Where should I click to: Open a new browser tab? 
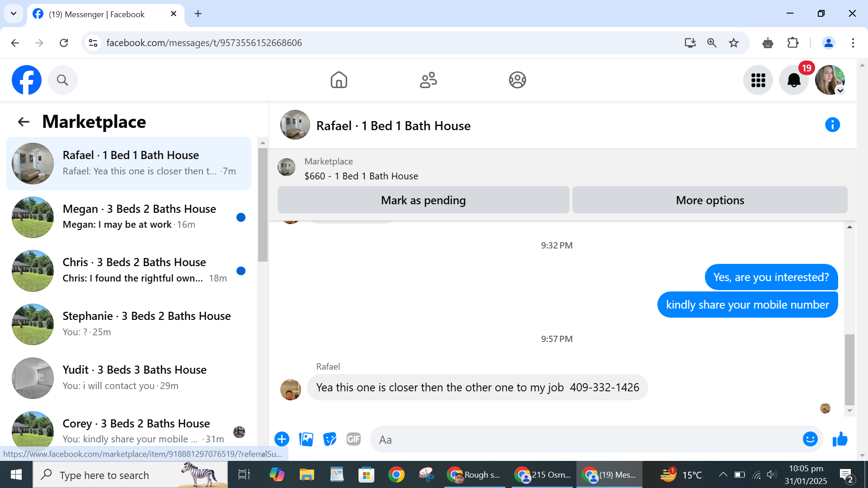198,14
